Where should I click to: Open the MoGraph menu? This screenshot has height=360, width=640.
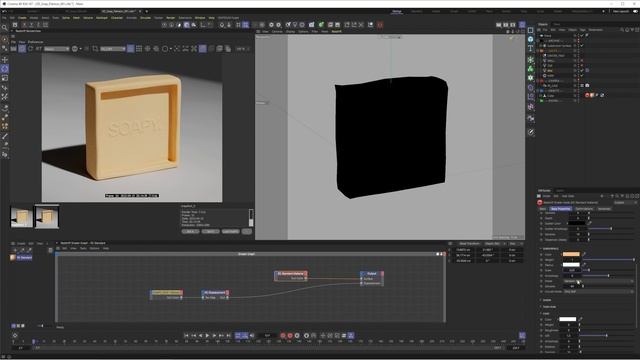click(102, 18)
